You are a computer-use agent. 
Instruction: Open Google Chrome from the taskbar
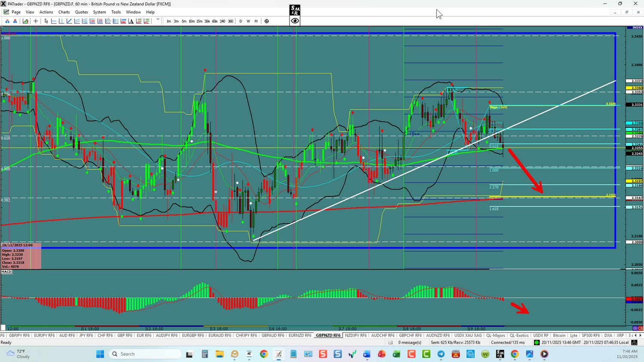click(264, 354)
